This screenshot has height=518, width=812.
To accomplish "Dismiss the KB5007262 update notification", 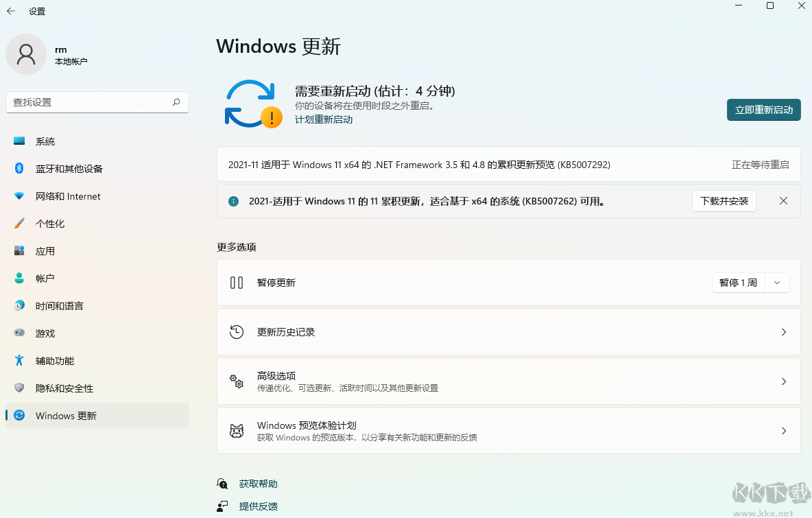I will pyautogui.click(x=783, y=200).
